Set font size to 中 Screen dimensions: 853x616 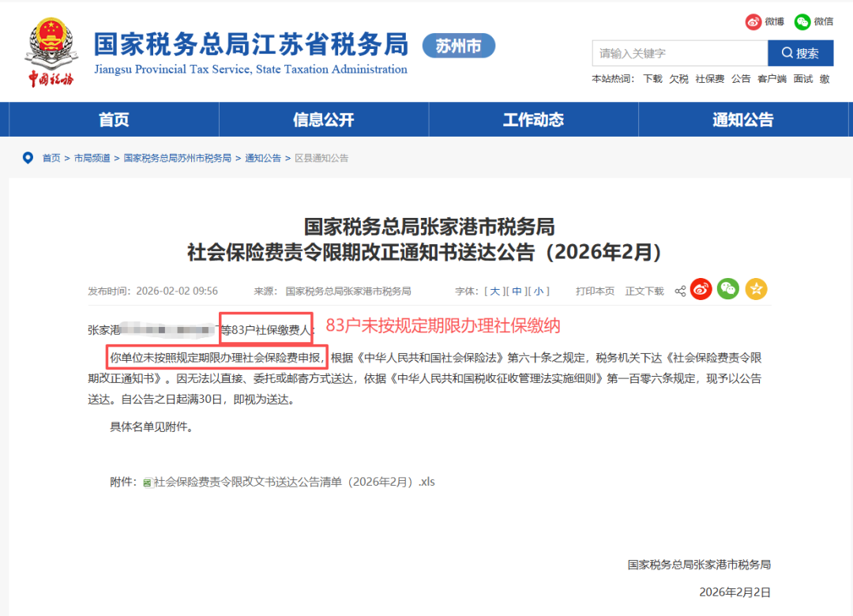pos(517,291)
